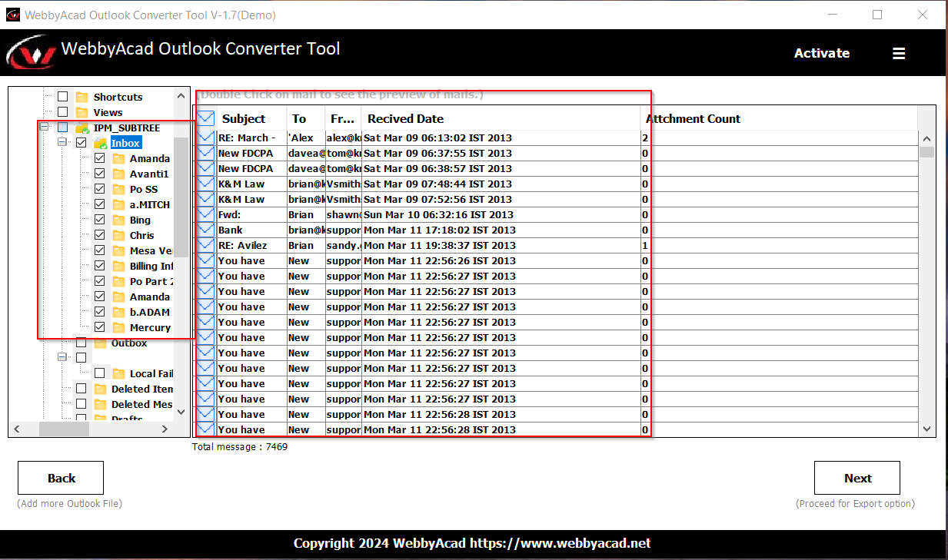Check the Views folder checkbox
Image resolution: width=948 pixels, height=560 pixels.
62,112
